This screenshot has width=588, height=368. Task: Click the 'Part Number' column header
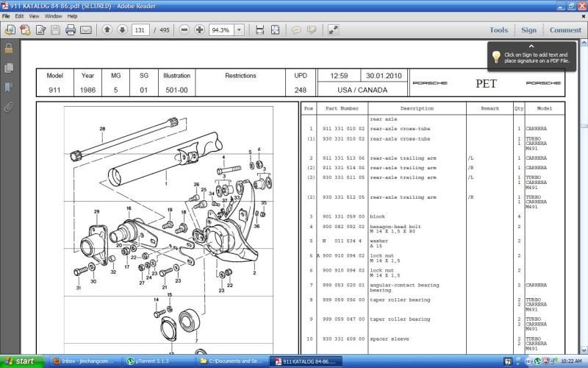click(342, 108)
